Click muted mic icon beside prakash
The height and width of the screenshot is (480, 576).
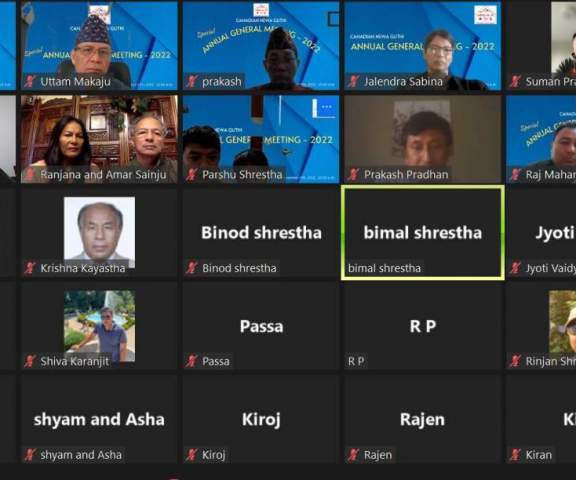pos(192,81)
